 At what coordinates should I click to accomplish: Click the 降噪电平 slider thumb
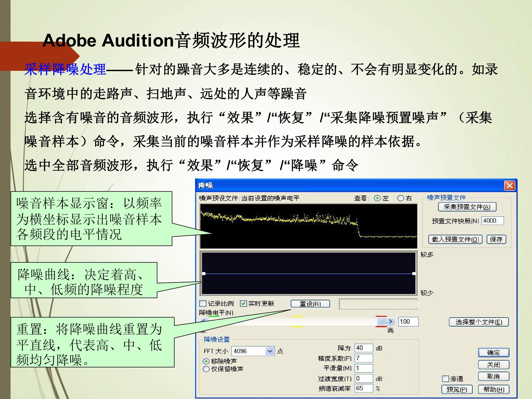click(x=381, y=321)
